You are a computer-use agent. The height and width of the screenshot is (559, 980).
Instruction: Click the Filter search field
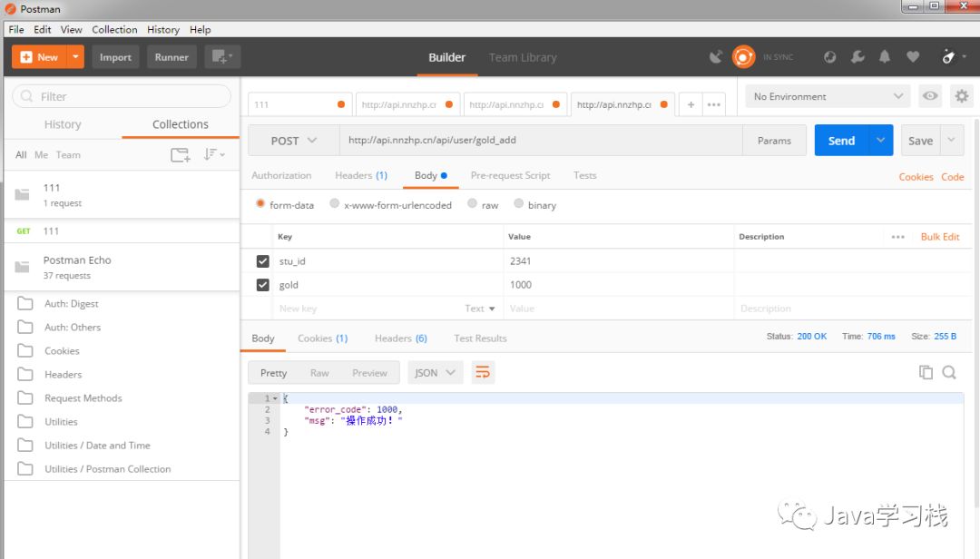pos(122,96)
